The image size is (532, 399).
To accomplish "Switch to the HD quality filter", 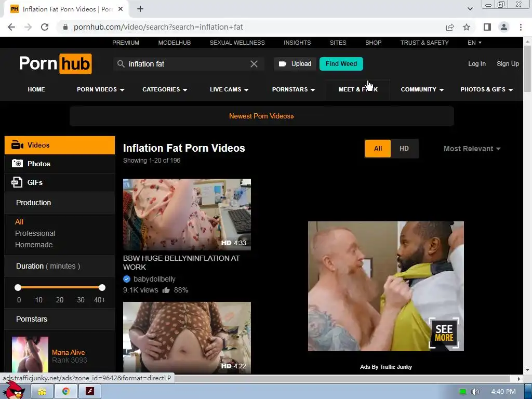I will point(404,149).
